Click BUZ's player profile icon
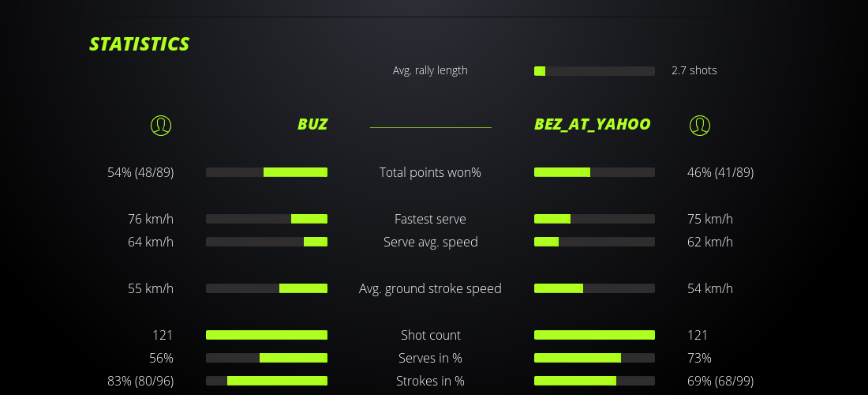868x395 pixels. [160, 125]
